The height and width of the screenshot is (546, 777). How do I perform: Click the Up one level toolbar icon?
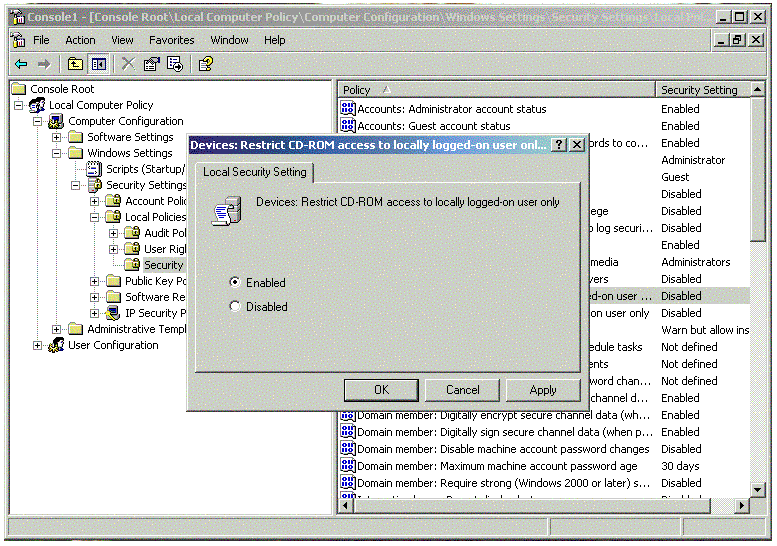click(75, 64)
